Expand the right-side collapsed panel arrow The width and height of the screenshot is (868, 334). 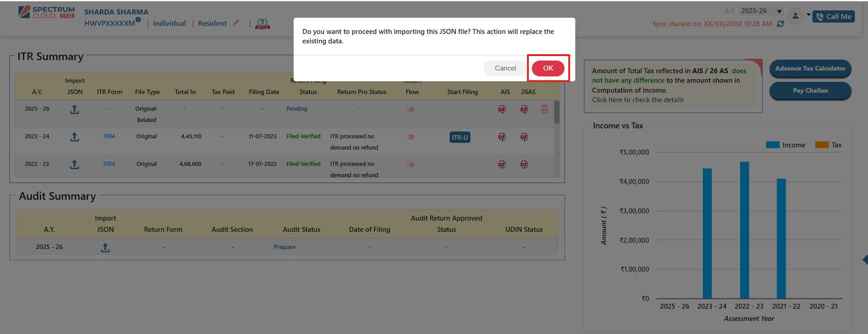coord(864,259)
